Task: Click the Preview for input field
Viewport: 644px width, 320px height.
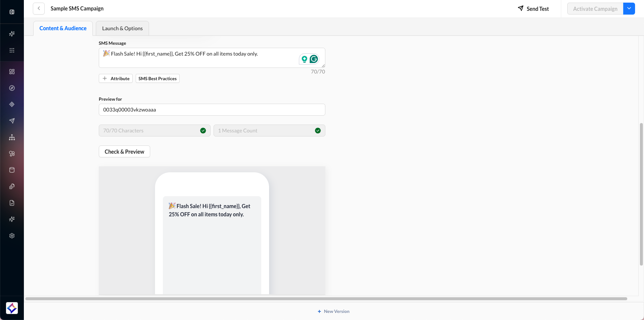Action: [x=212, y=110]
